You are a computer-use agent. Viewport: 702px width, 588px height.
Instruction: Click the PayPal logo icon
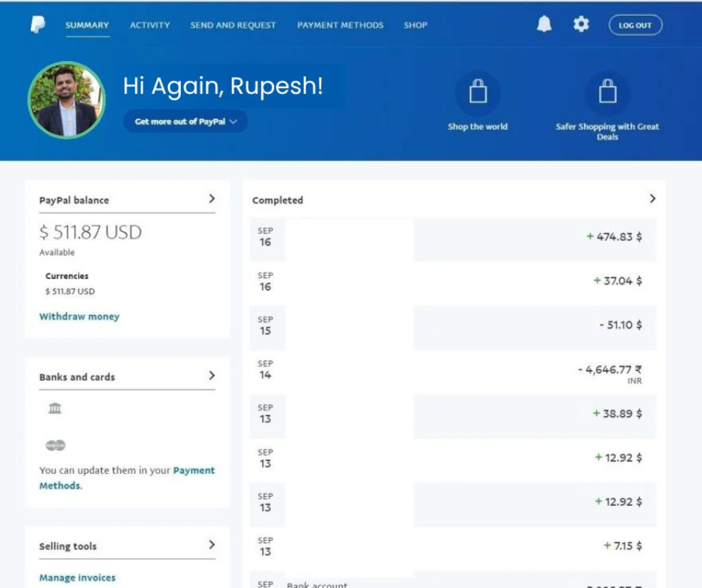pos(37,24)
